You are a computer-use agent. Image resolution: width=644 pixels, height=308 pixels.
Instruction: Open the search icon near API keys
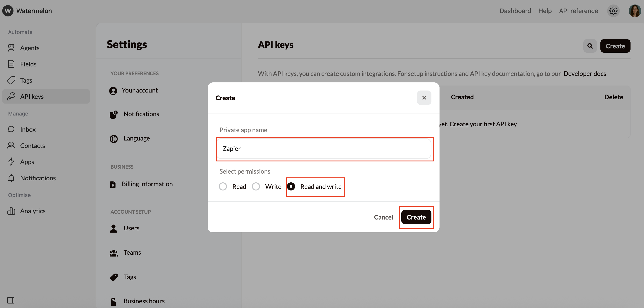point(590,46)
